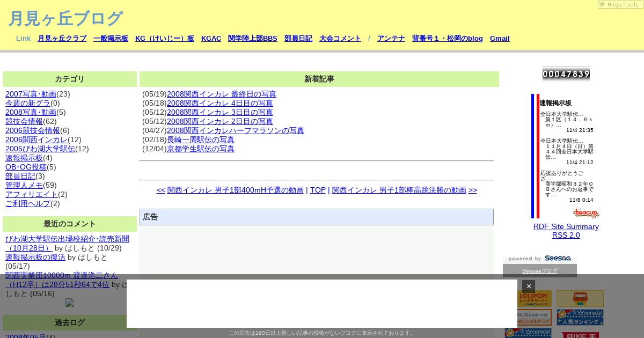Screen dimensions: 644x338
Task: Open the KGAC link
Action: (x=211, y=39)
